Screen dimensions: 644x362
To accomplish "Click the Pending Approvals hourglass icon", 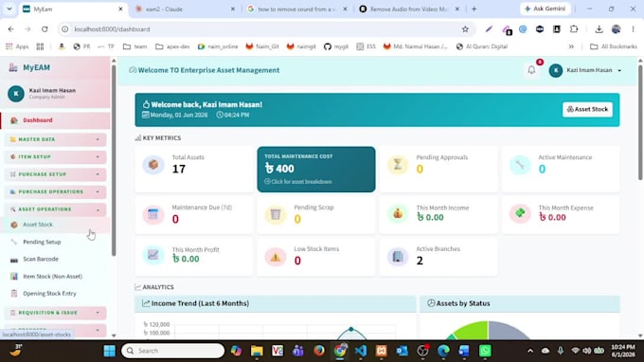I will 398,164.
